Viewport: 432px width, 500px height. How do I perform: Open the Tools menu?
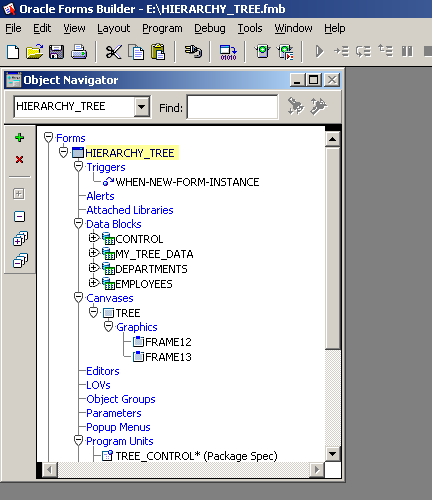pyautogui.click(x=250, y=28)
